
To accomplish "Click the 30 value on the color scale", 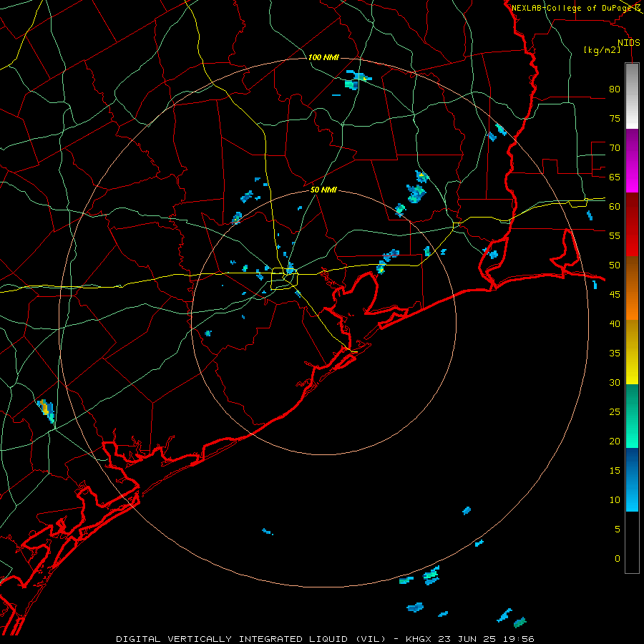I will tap(615, 382).
